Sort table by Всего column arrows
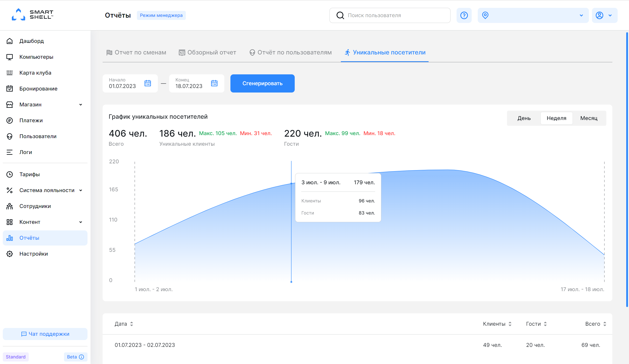This screenshot has width=629, height=364. pos(605,324)
